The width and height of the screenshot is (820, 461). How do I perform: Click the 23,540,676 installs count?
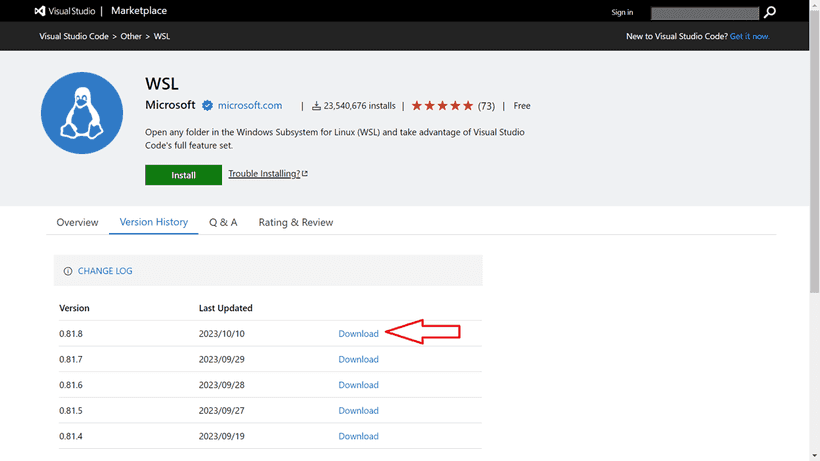[354, 106]
